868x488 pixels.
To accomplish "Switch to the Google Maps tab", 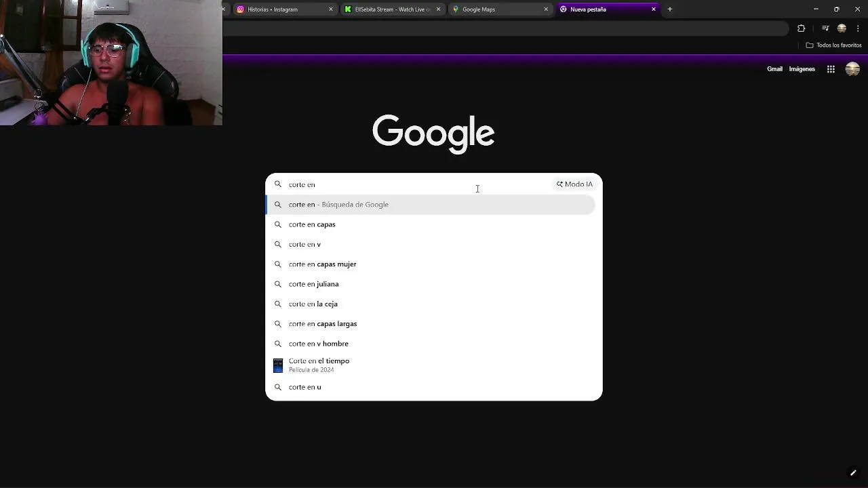I will point(500,9).
